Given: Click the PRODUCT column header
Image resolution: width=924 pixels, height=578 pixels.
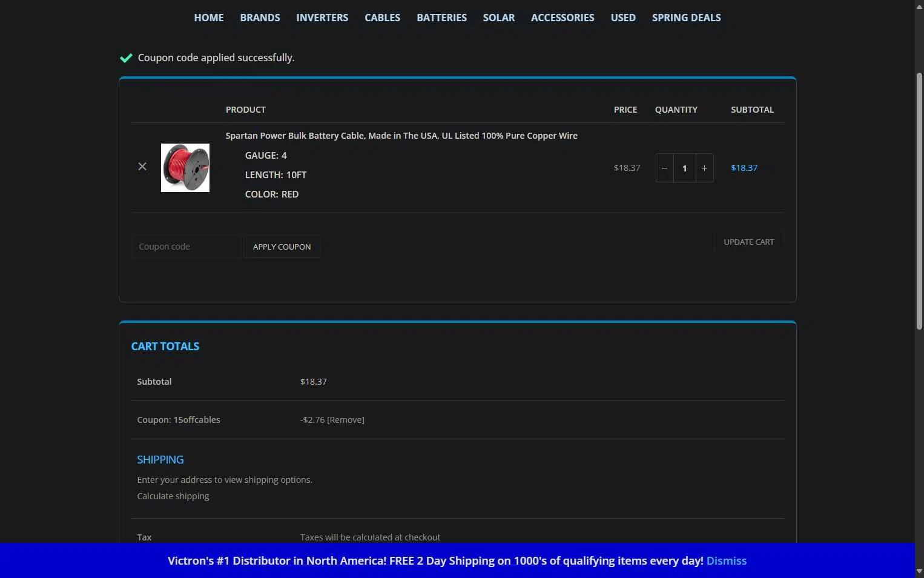Looking at the screenshot, I should pos(246,110).
